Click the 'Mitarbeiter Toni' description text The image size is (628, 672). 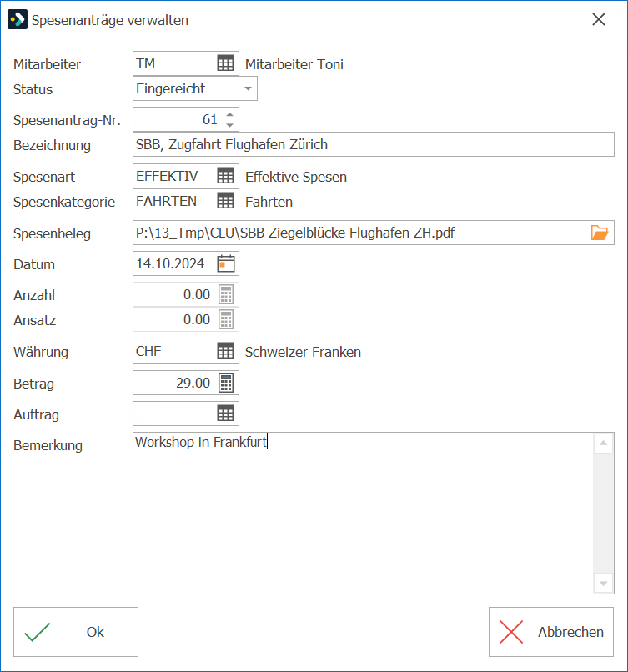coord(294,64)
